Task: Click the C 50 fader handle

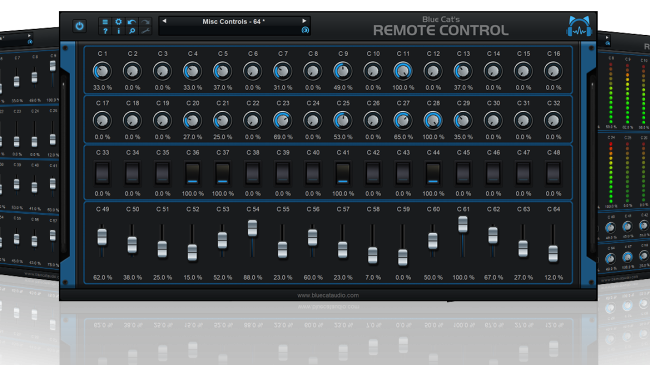Action: click(132, 245)
